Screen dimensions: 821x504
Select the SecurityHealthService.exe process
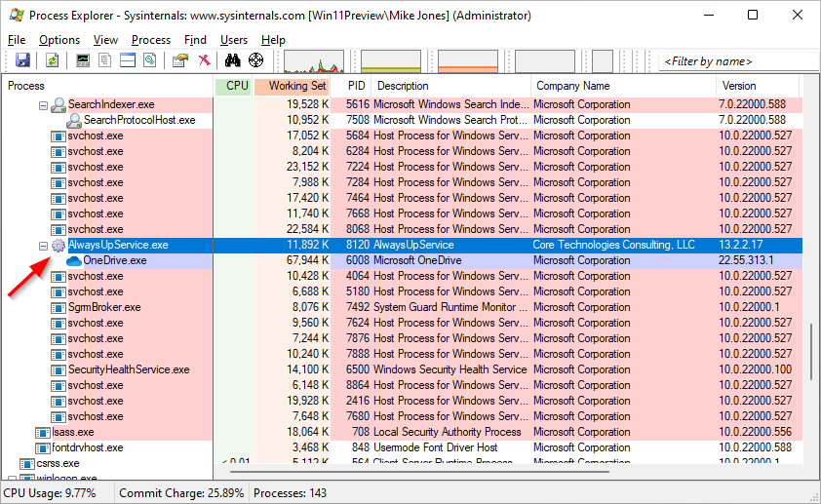point(129,369)
